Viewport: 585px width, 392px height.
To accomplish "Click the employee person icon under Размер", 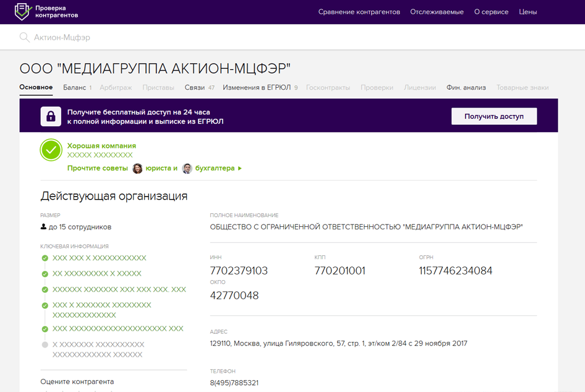I will [43, 227].
